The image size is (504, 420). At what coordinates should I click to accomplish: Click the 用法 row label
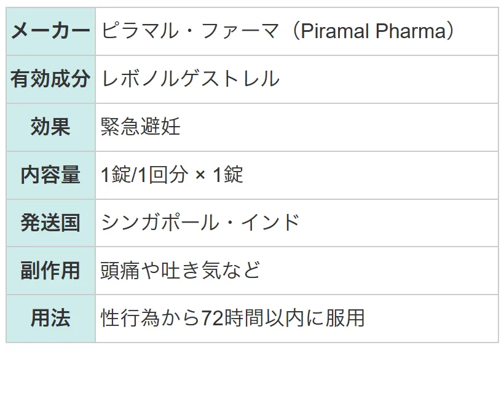coord(50,318)
